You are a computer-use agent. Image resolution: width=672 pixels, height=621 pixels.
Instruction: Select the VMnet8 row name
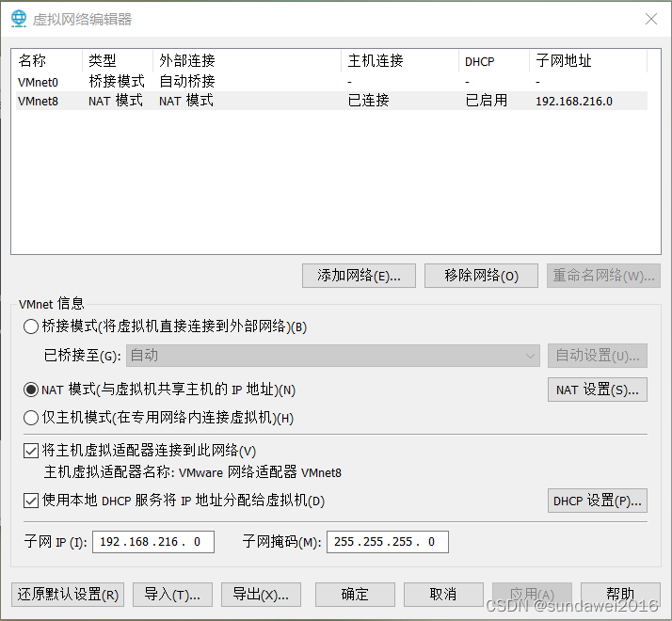tap(38, 101)
